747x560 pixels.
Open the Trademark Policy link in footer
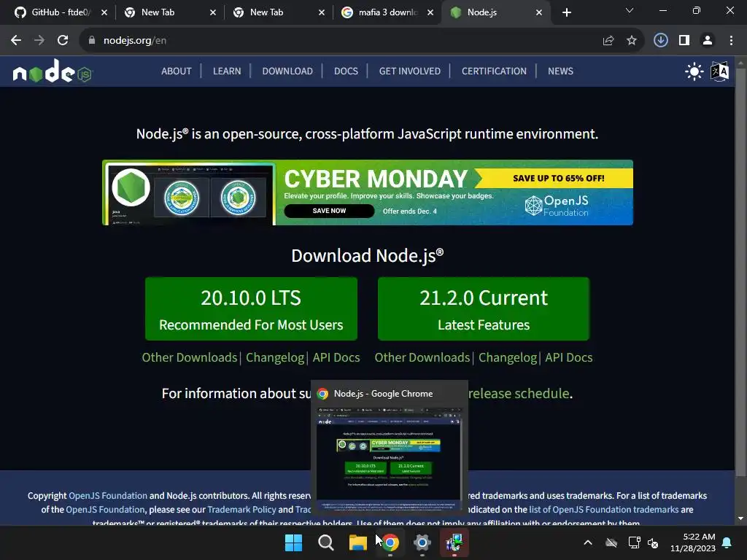coord(241,510)
